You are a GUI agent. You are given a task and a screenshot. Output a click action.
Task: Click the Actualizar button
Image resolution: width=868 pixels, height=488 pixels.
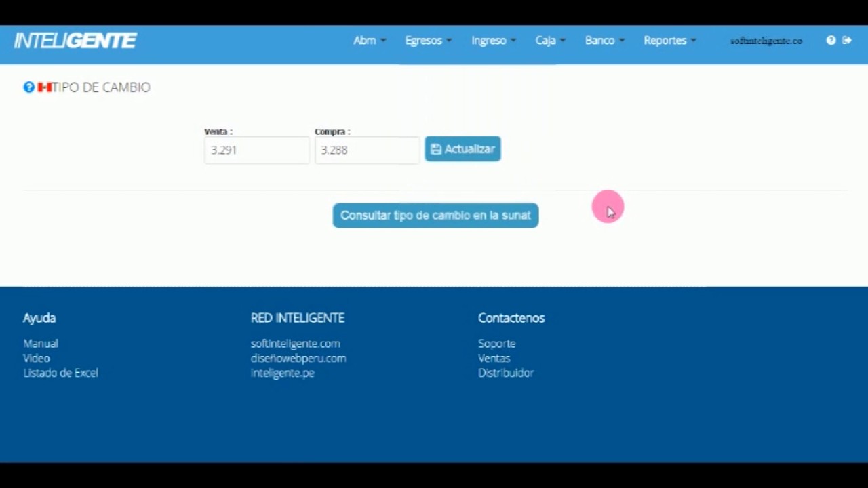tap(462, 149)
